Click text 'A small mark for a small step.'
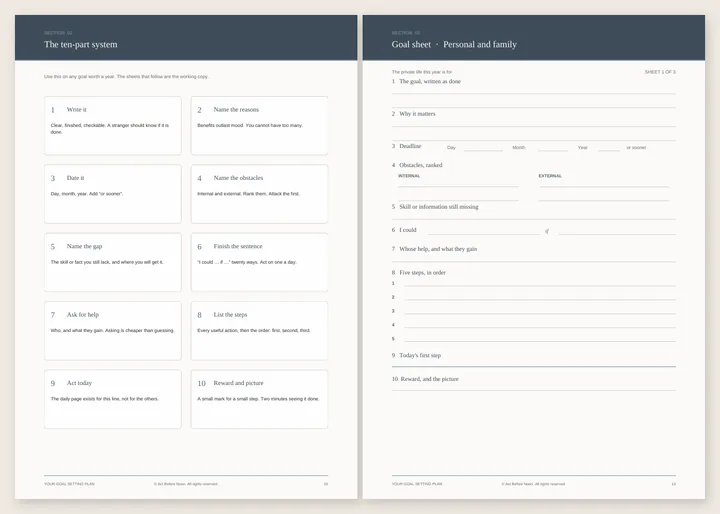 [228, 399]
